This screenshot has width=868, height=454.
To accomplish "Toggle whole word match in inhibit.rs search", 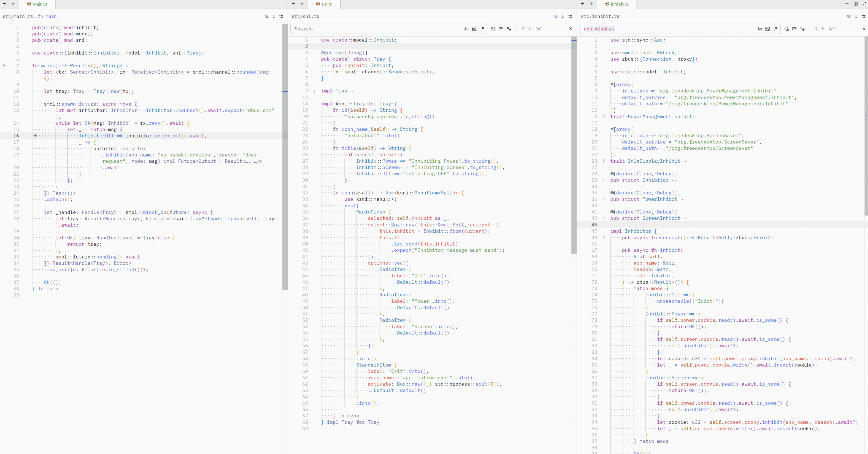I will (767, 29).
